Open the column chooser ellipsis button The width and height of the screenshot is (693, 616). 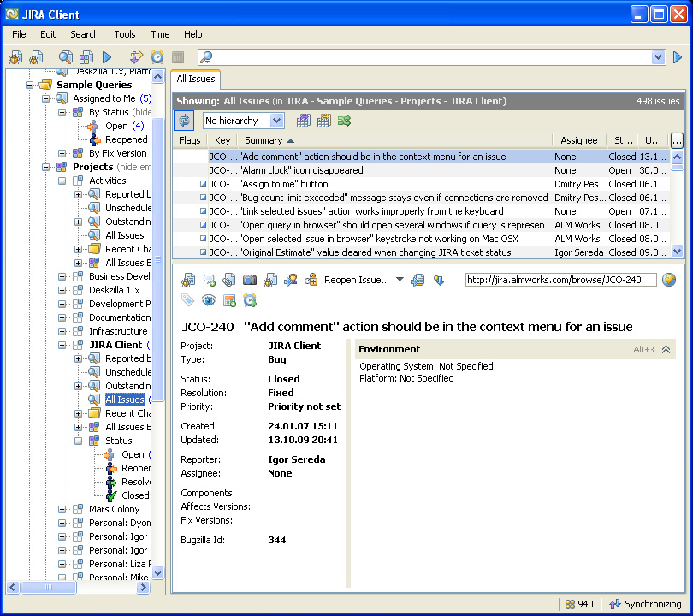point(677,140)
